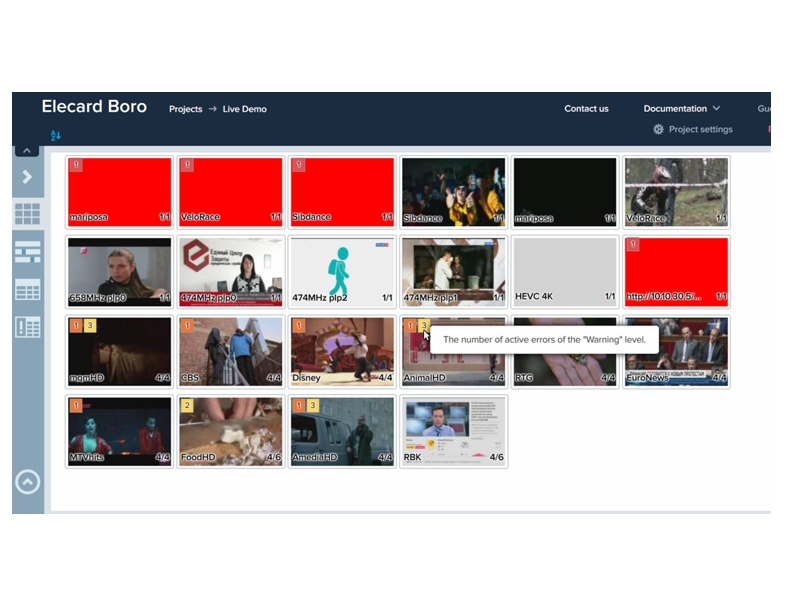
Task: Go to Projects breadcrumb
Action: tap(186, 109)
